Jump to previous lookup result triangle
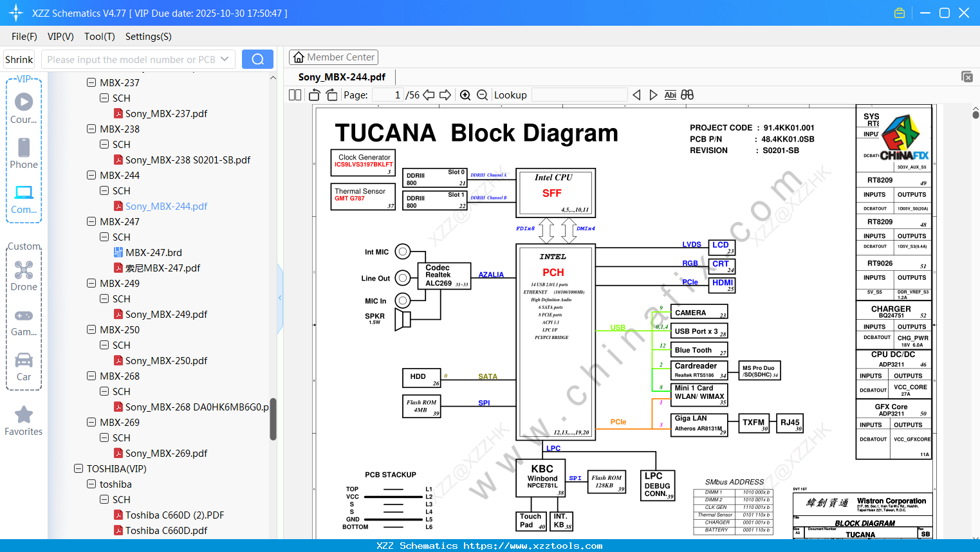Image resolution: width=980 pixels, height=552 pixels. [636, 95]
